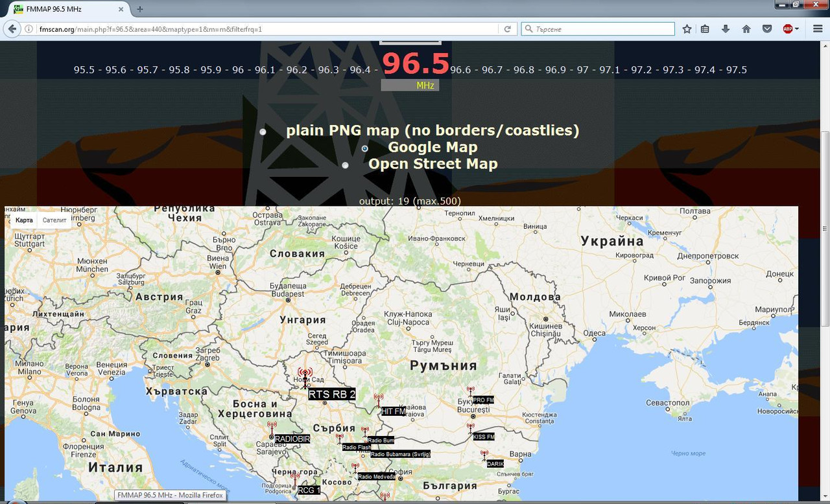
Task: Select the Open Street Map radio button
Action: pyautogui.click(x=346, y=165)
